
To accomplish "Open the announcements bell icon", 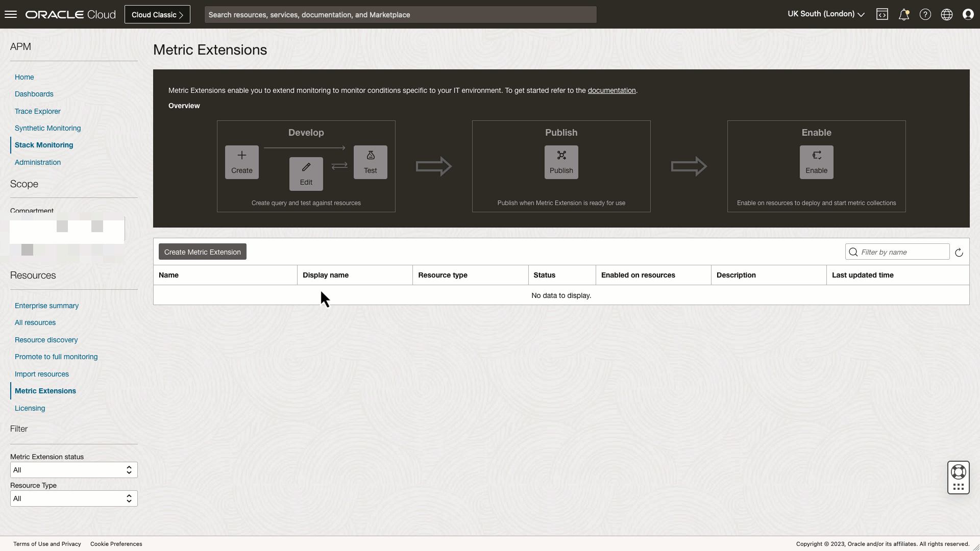I will 903,14.
